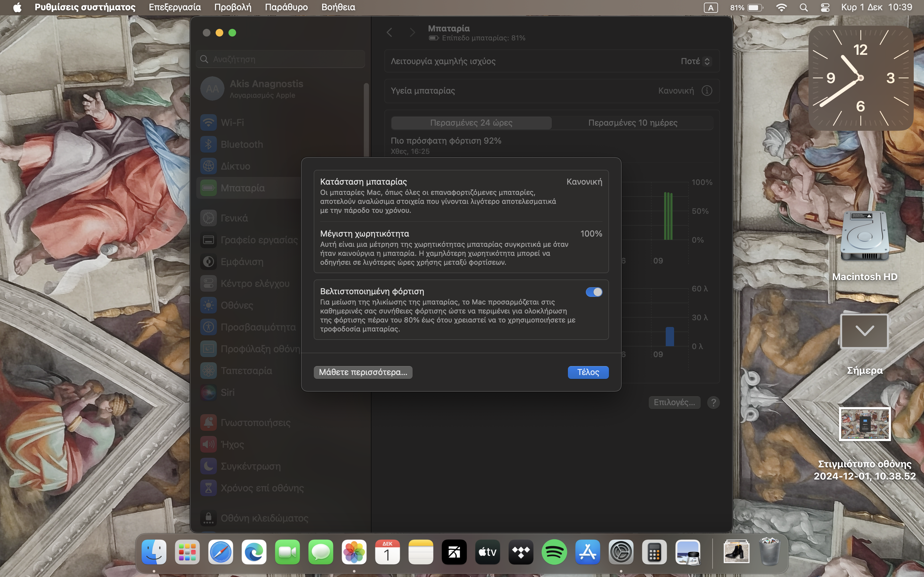924x577 pixels.
Task: Switch to Περασμένες 10 ημέρες tab
Action: click(632, 123)
